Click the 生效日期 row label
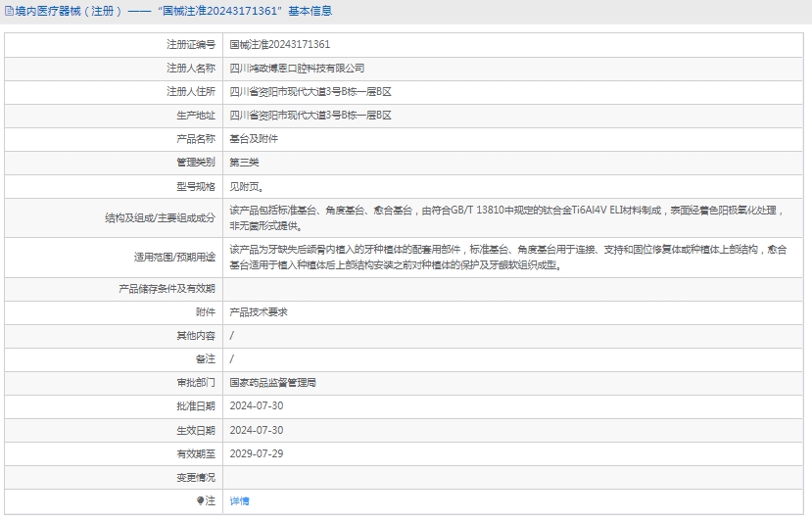 (195, 430)
